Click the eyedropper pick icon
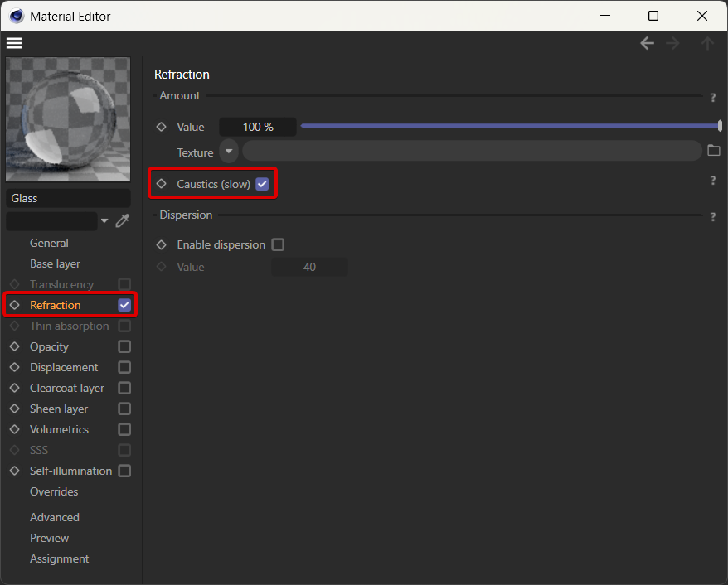The height and width of the screenshot is (585, 728). [x=123, y=220]
